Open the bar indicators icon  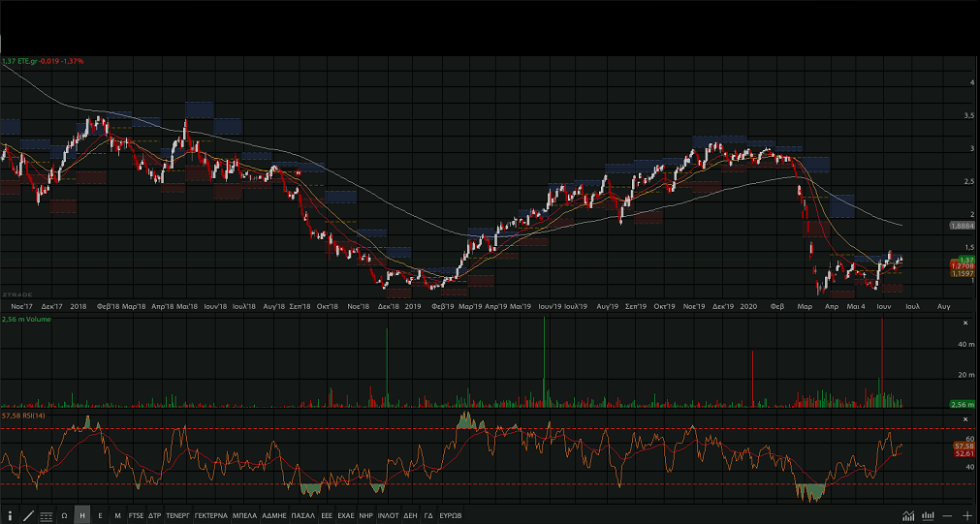[x=928, y=516]
